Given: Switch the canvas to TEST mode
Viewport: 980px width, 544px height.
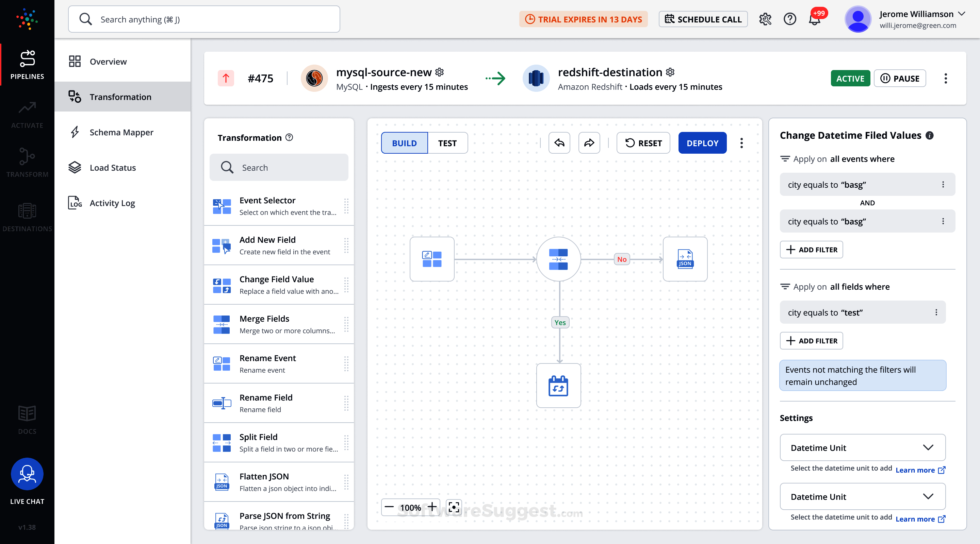Looking at the screenshot, I should click(448, 143).
